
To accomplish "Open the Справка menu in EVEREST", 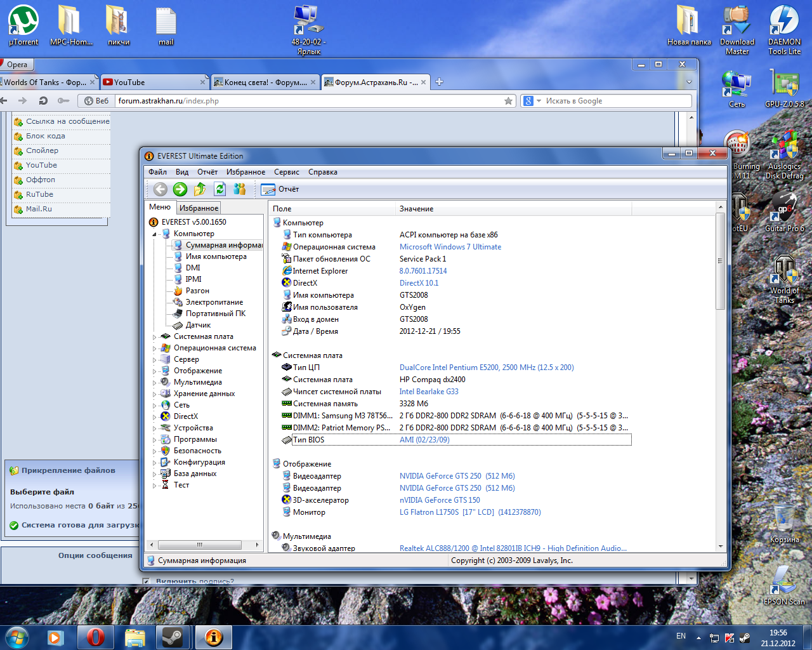I will (323, 172).
